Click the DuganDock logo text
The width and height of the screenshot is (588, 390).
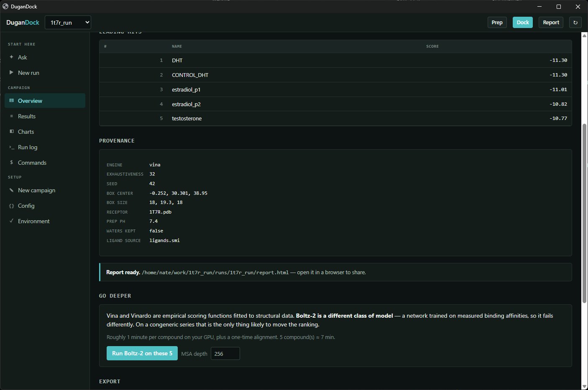pos(23,23)
